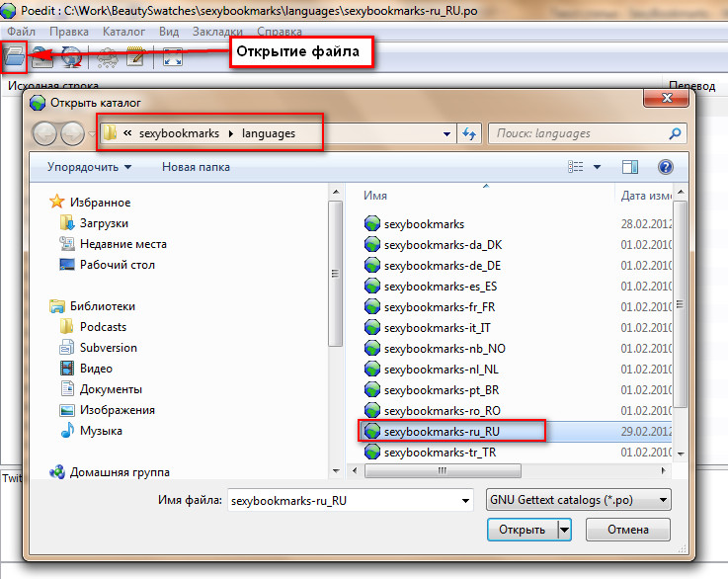This screenshot has width=728, height=579.
Task: Open the Вид menu
Action: coord(169,32)
